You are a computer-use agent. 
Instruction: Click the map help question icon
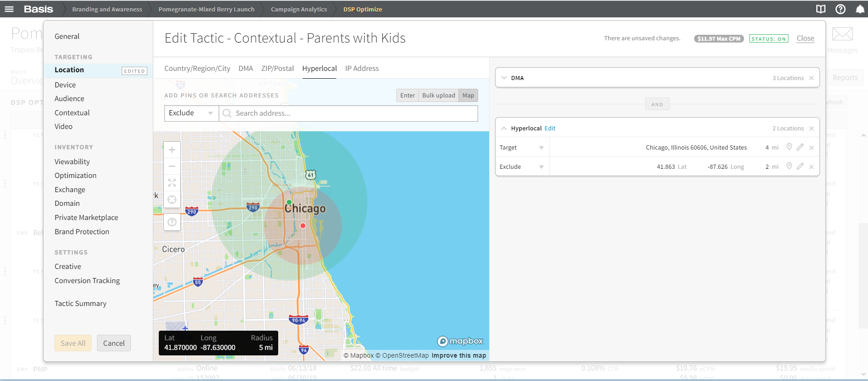pyautogui.click(x=172, y=222)
